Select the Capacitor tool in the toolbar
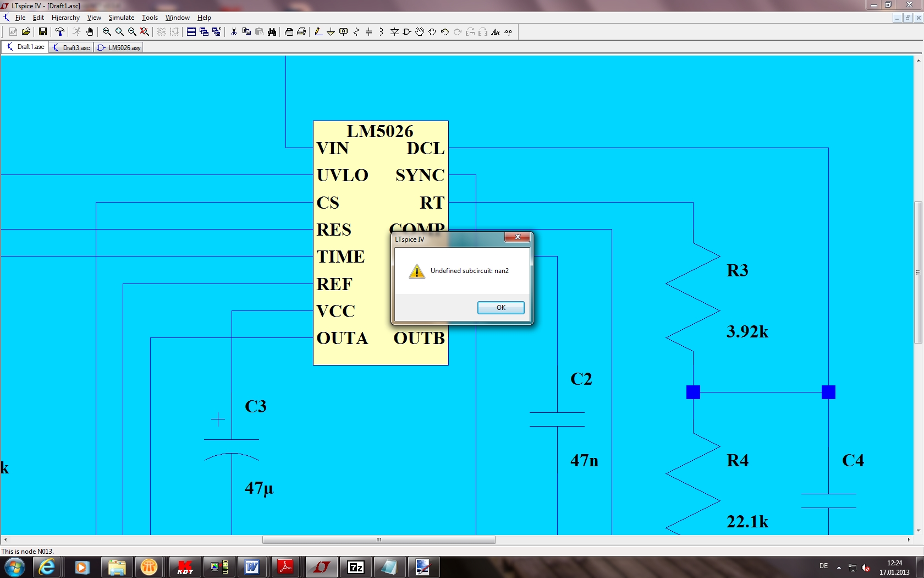The height and width of the screenshot is (578, 924). coord(369,32)
